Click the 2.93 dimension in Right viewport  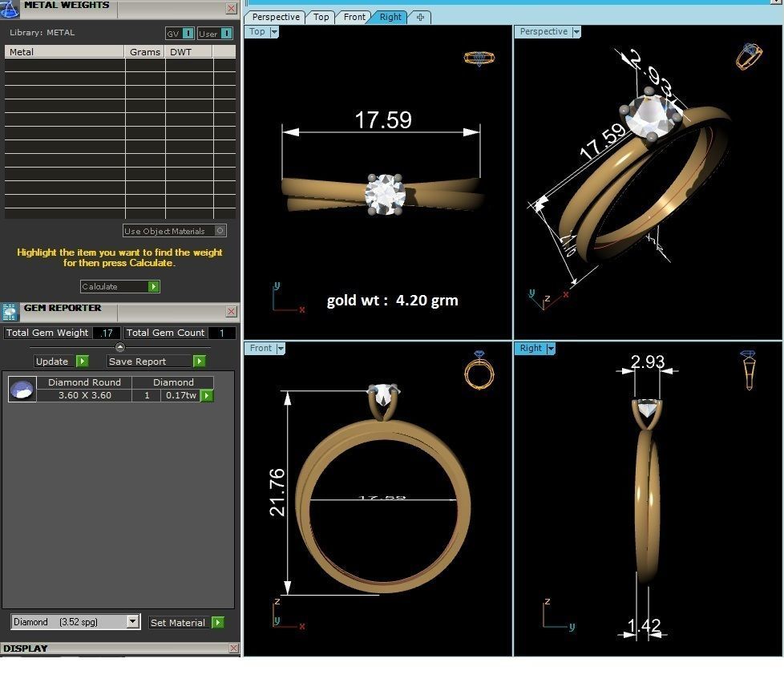[648, 362]
